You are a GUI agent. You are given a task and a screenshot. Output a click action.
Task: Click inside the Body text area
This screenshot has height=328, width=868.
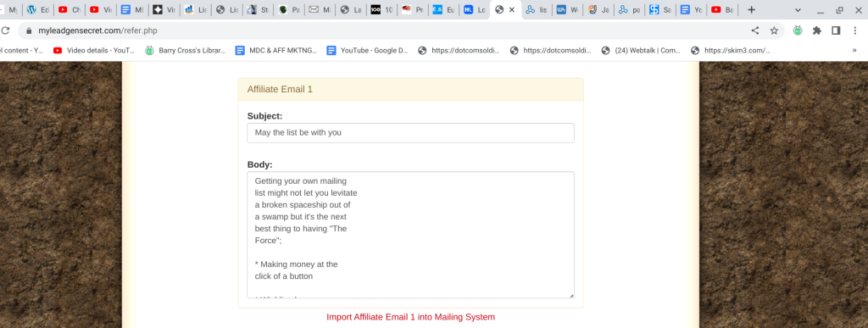pyautogui.click(x=410, y=235)
